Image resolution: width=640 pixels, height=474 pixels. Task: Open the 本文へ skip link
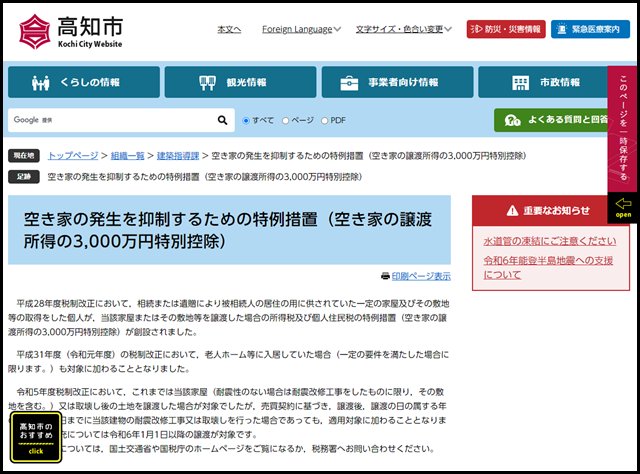coord(229,29)
